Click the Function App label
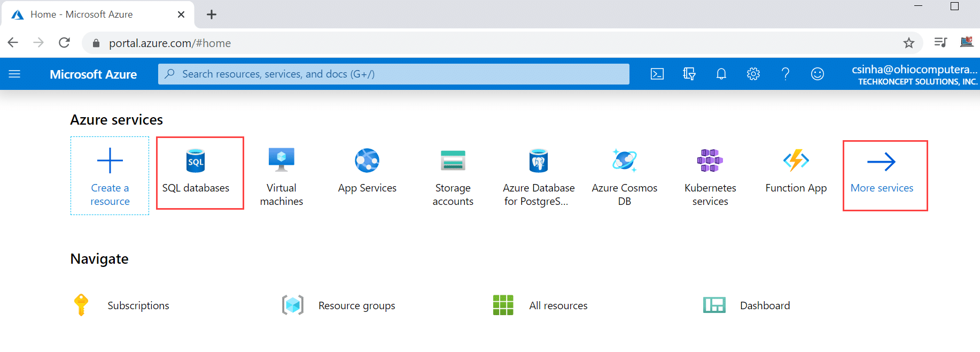Screen dimensions: 980x352 pos(796,188)
